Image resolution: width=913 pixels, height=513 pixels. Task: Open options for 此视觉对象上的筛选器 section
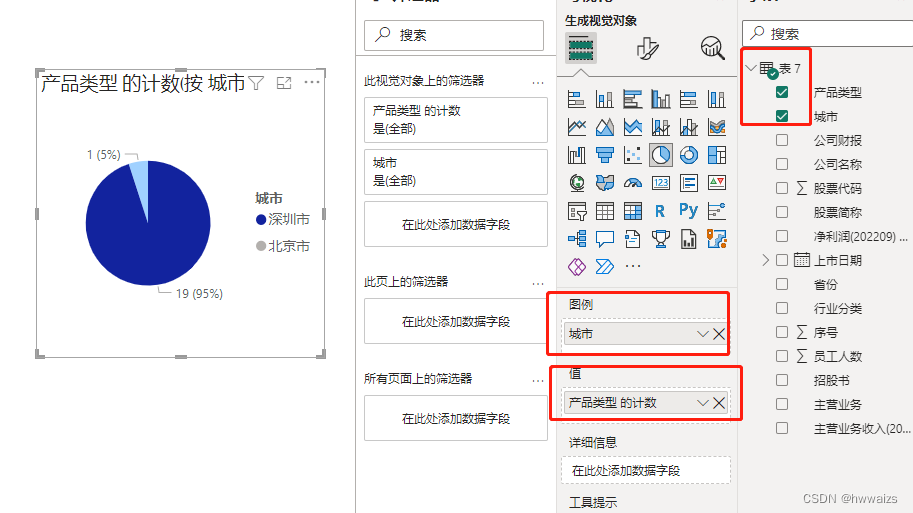[x=537, y=83]
